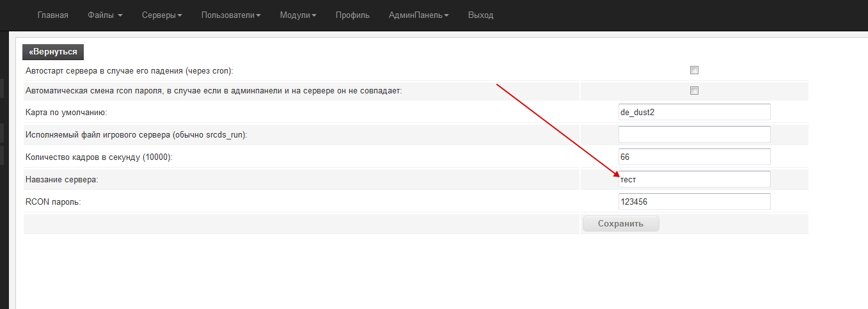Image resolution: width=868 pixels, height=309 pixels.
Task: Expand the Серверы dropdown menu
Action: (x=162, y=15)
